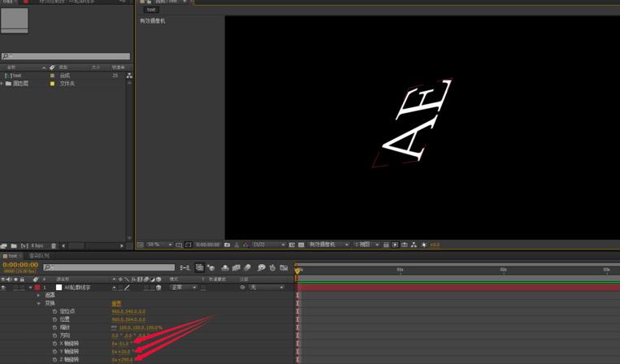The height and width of the screenshot is (364, 620).
Task: Click the brainstorm icon in timeline
Action: [x=261, y=267]
